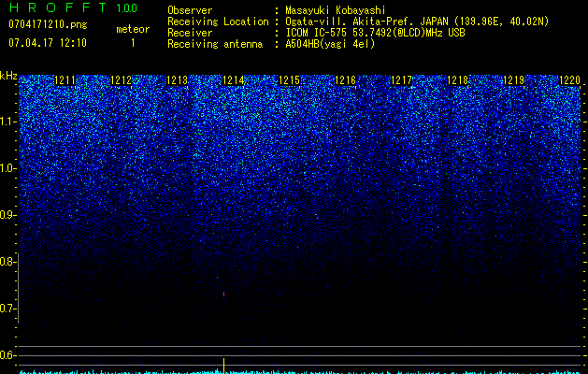588x374 pixels.
Task: Click the 1216 time marker
Action: (345, 80)
